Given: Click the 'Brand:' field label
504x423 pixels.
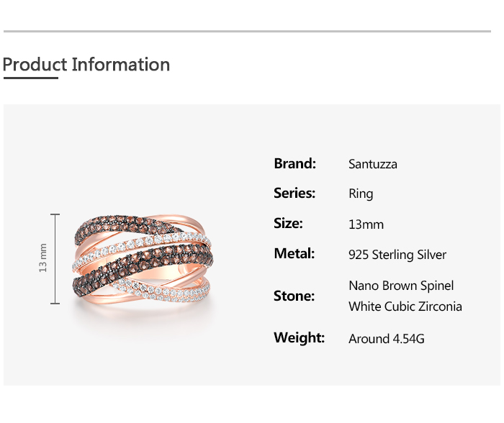Looking at the screenshot, I should click(x=294, y=163).
